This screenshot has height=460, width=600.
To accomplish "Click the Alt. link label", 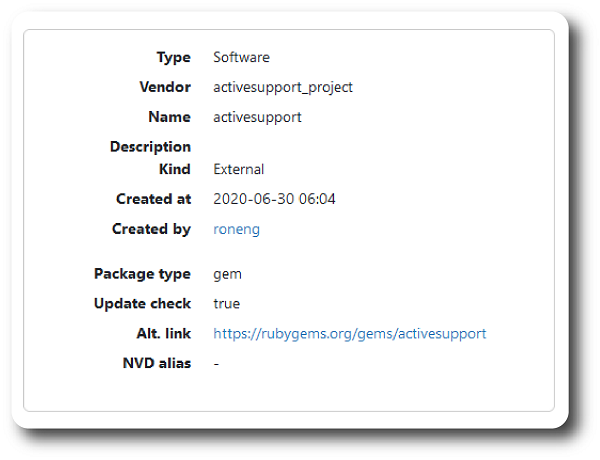I will pyautogui.click(x=162, y=333).
